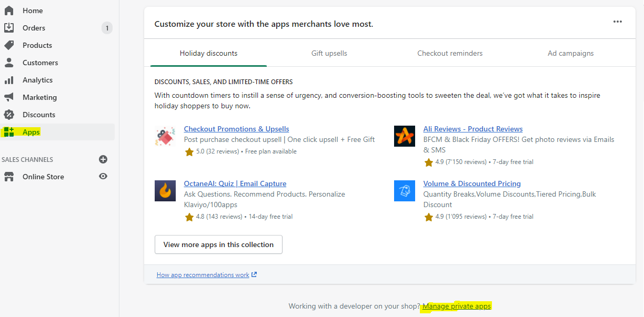Viewport: 644px width, 317px height.
Task: Click View more apps in this collection
Action: click(218, 244)
